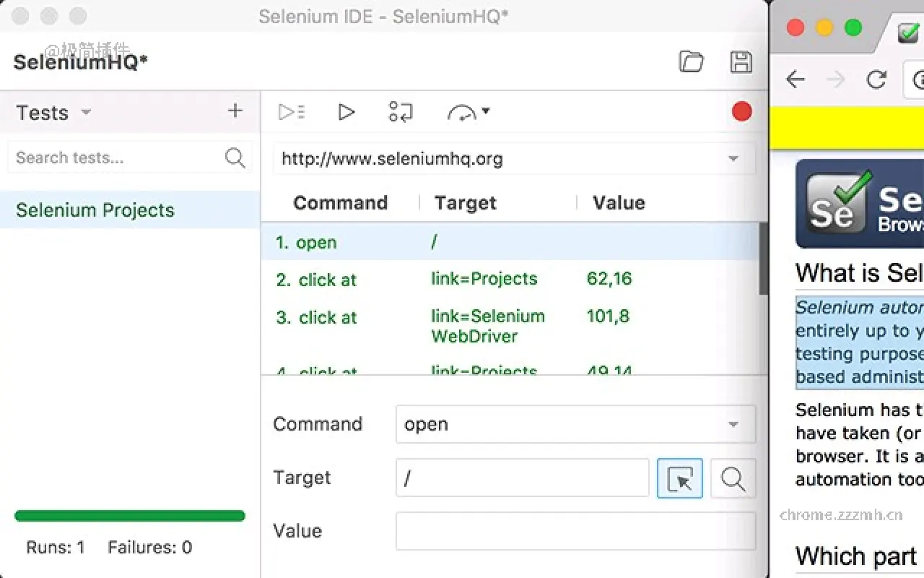Image resolution: width=924 pixels, height=578 pixels.
Task: Save the SeleniumHQ project
Action: [x=741, y=61]
